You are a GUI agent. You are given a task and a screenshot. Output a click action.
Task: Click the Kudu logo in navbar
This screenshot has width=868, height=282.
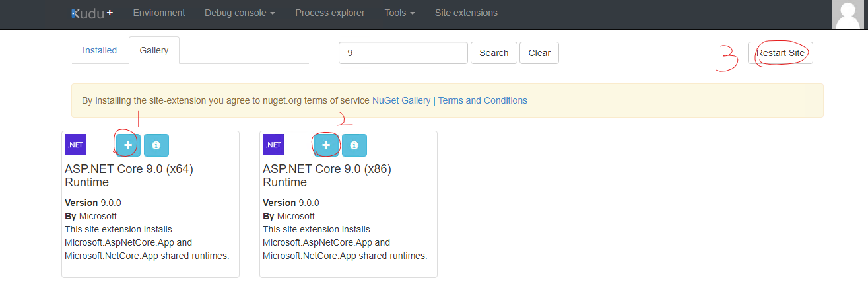pos(92,13)
